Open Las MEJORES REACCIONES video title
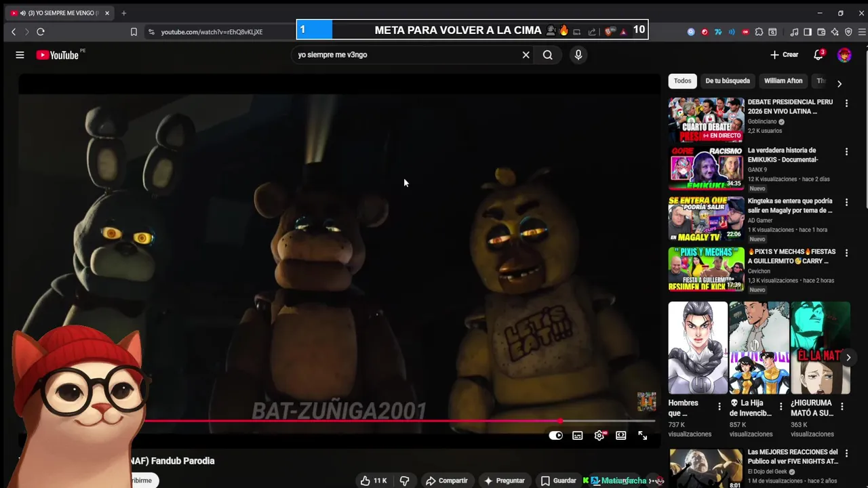Screen dimensions: 868x488 pos(793,457)
